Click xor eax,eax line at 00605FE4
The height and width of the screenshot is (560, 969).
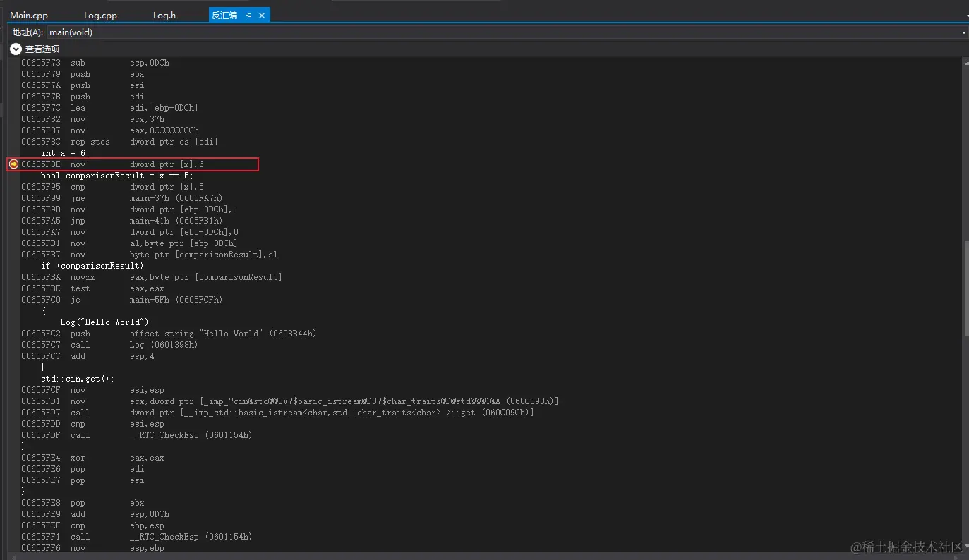(x=92, y=458)
